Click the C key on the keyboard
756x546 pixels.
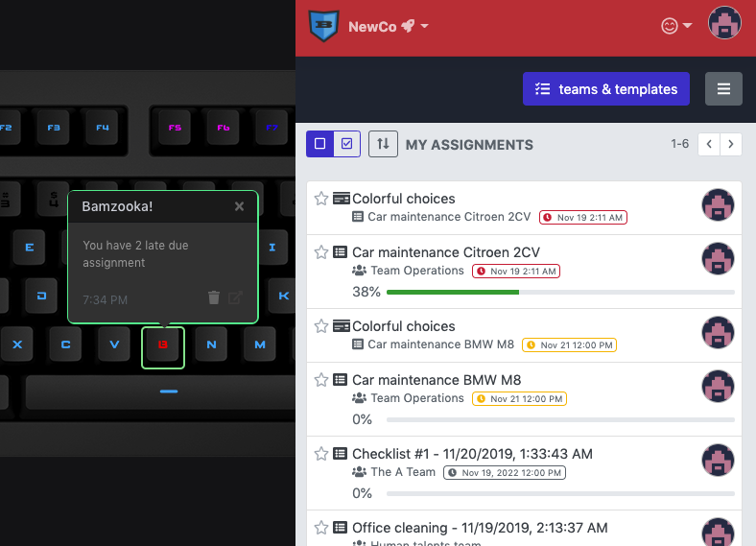point(65,344)
